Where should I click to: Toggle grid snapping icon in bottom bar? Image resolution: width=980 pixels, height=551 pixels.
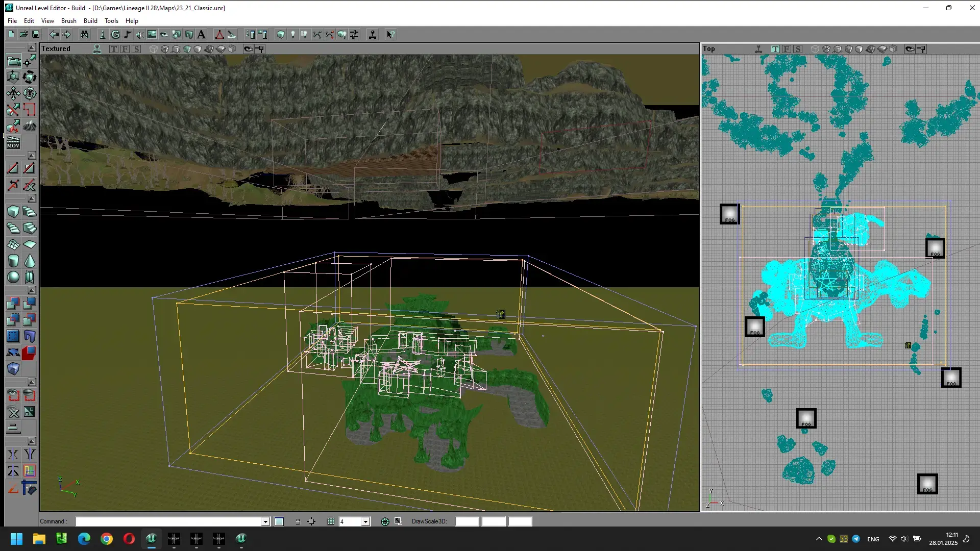pyautogui.click(x=331, y=521)
